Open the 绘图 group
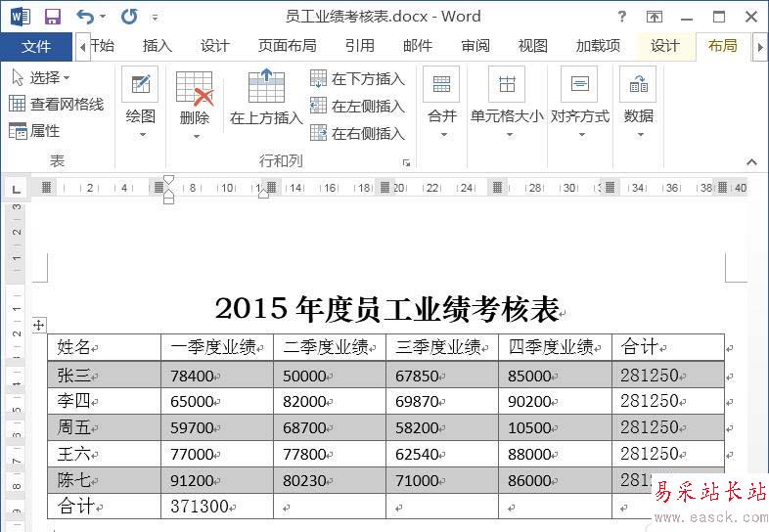This screenshot has width=769, height=532. [141, 102]
